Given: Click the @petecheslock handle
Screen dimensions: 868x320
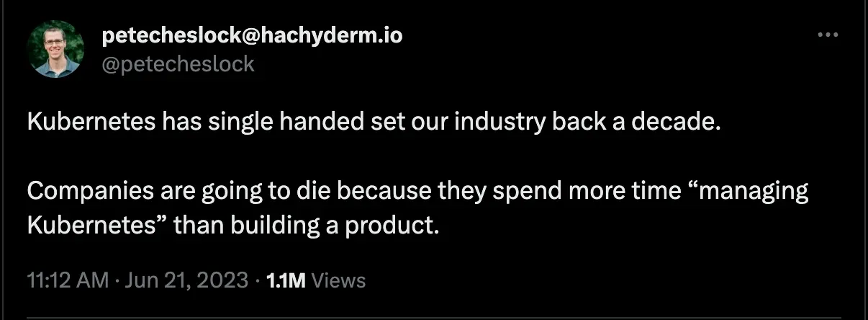Looking at the screenshot, I should click(x=178, y=63).
